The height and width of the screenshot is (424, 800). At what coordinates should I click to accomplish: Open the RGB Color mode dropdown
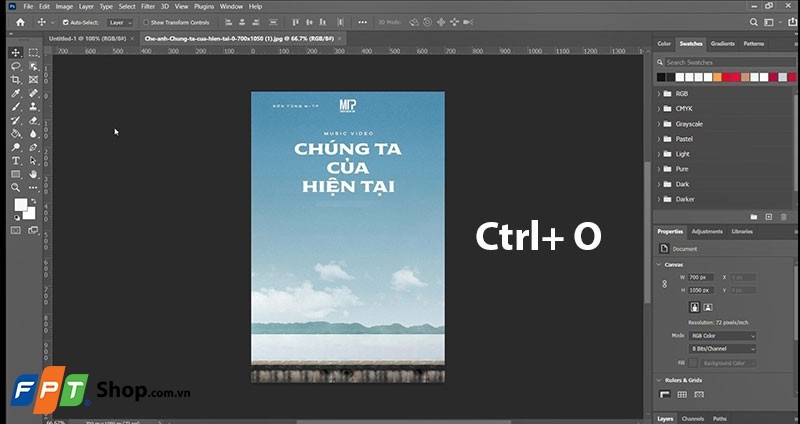[x=722, y=336]
